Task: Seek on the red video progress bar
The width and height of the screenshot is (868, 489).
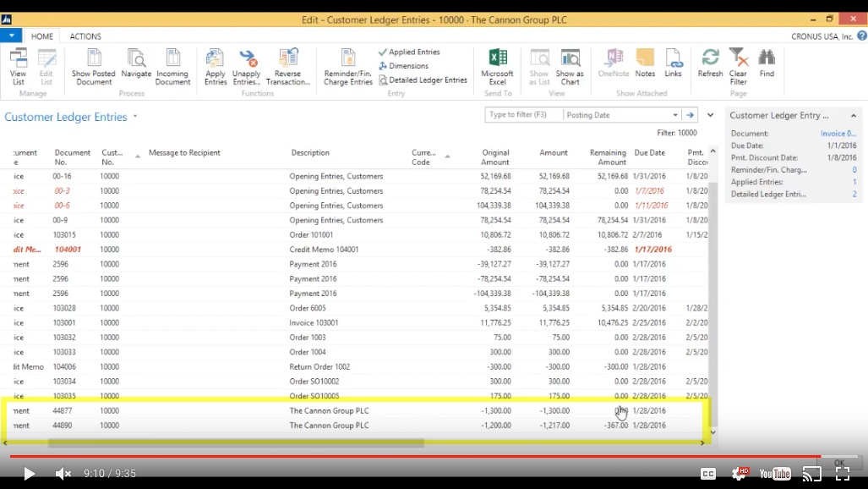Action: 415,456
